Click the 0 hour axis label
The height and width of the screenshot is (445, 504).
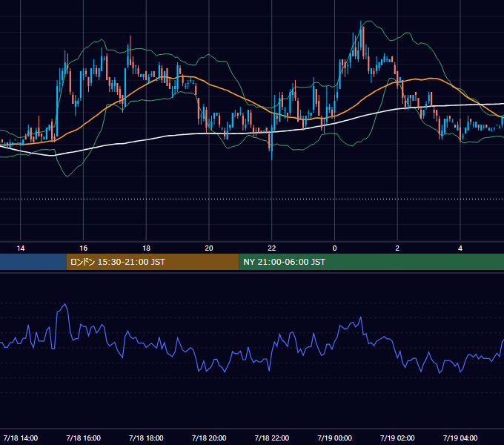coord(334,248)
